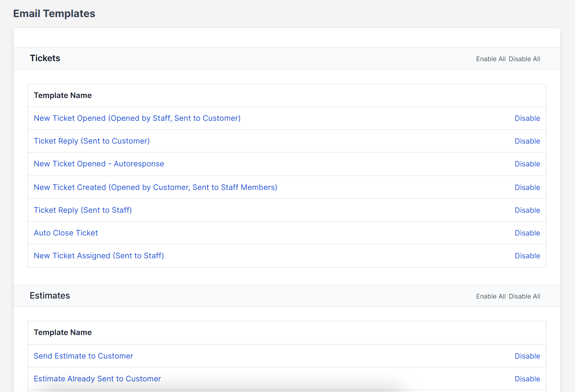This screenshot has width=575, height=392.
Task: Click the 'Tickets' section heading
Action: tap(45, 58)
